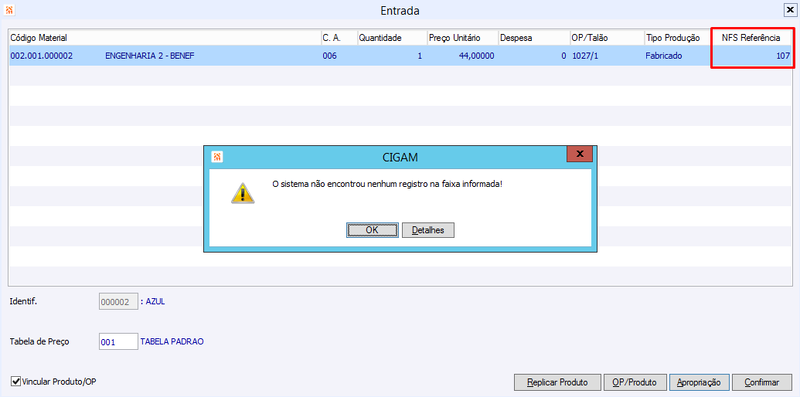Click the Despesa cell value 0
This screenshot has height=397, width=800.
[564, 56]
